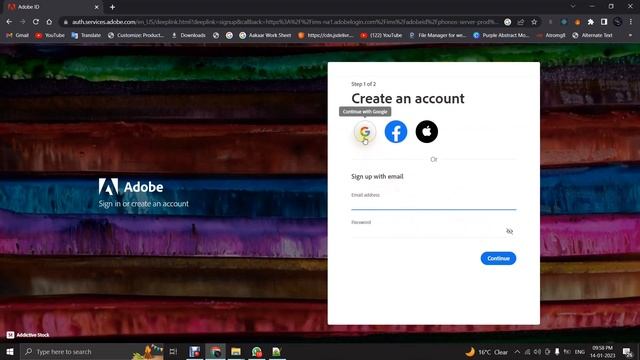The height and width of the screenshot is (360, 640).
Task: Open the Gmail bookmark
Action: (x=18, y=36)
